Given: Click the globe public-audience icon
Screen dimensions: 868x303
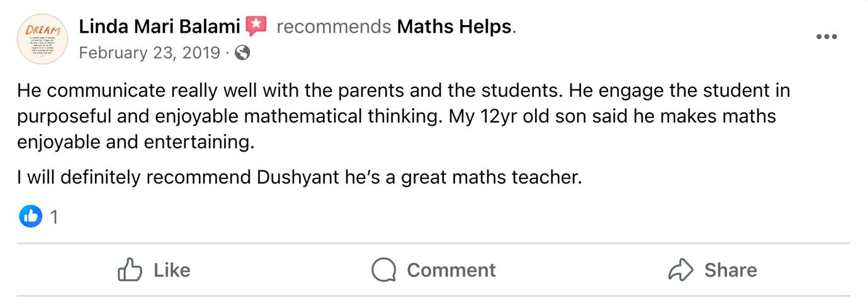Looking at the screenshot, I should [242, 53].
